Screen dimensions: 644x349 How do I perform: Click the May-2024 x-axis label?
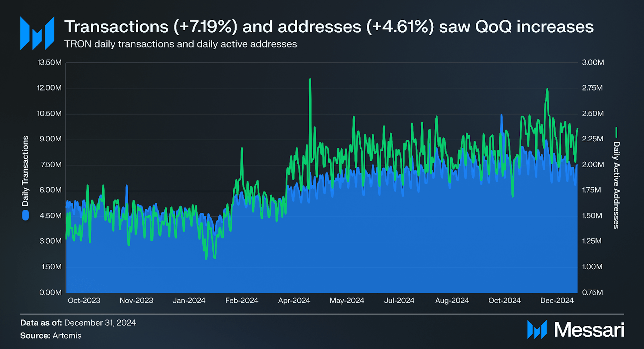pos(347,300)
